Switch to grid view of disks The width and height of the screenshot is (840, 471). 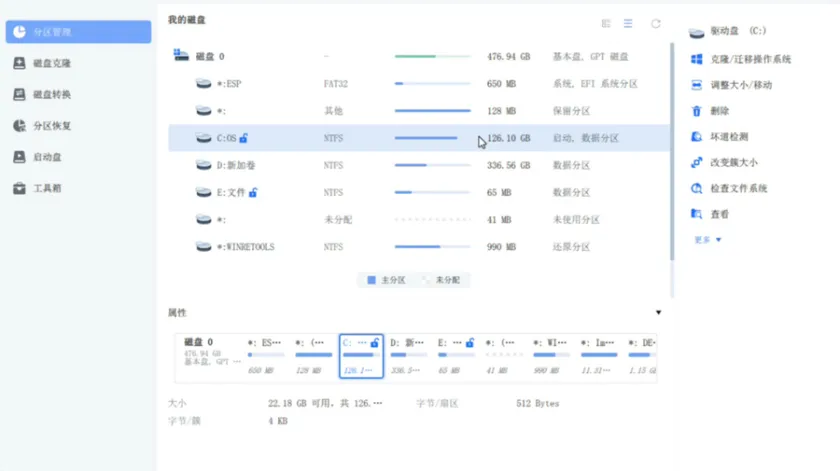click(x=606, y=24)
